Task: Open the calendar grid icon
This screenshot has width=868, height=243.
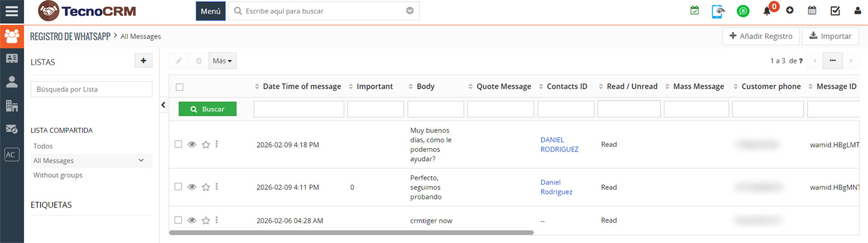Action: click(812, 11)
